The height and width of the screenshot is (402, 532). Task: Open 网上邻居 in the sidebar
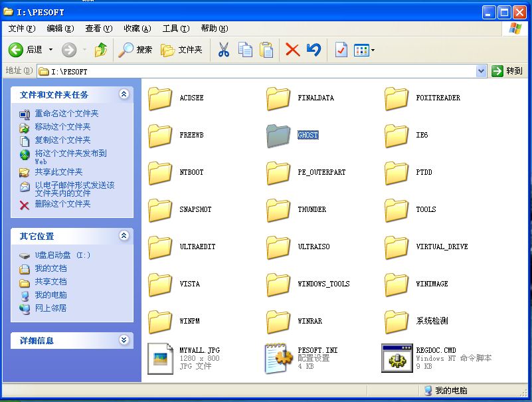point(50,308)
